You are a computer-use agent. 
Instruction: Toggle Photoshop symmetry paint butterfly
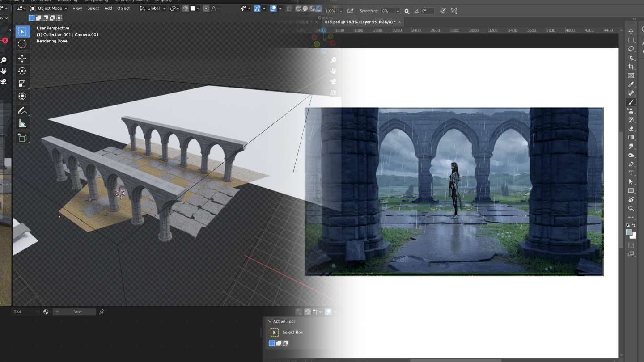454,11
